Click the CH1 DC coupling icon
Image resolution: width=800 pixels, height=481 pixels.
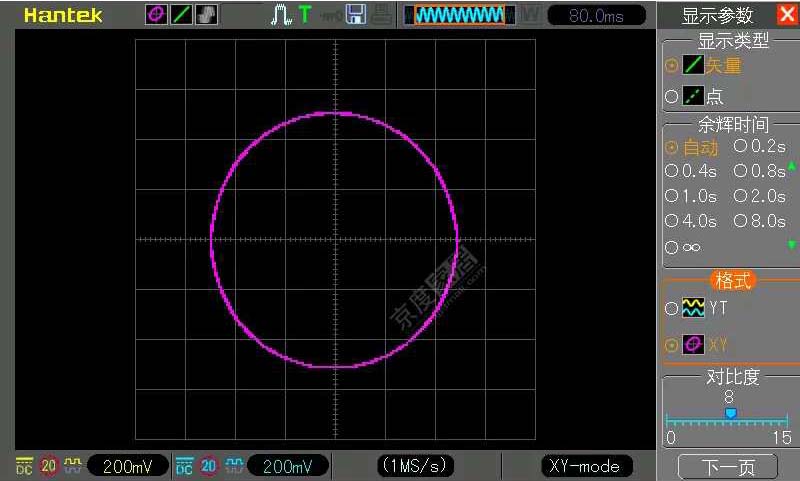(24, 466)
